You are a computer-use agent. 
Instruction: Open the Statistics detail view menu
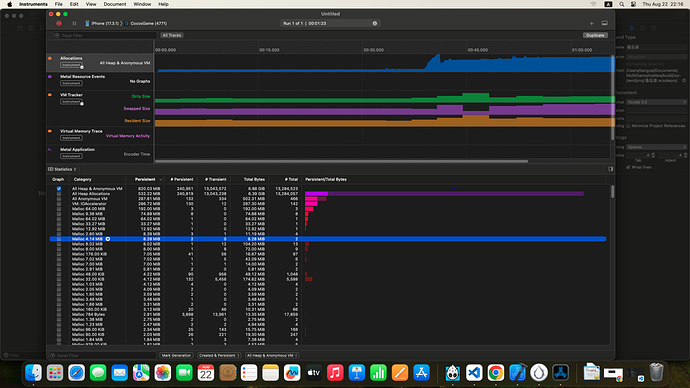63,169
